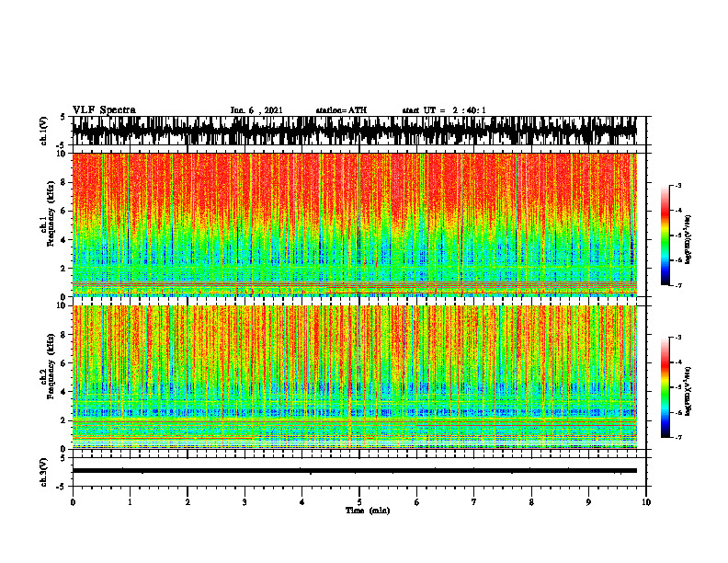The image size is (728, 563).
Task: Click the ch.2 spectrogram panel
Action: 355,377
